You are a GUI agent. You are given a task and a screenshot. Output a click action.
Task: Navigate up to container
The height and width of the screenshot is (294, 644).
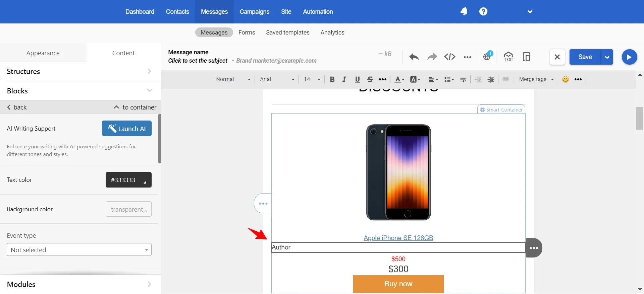point(135,107)
